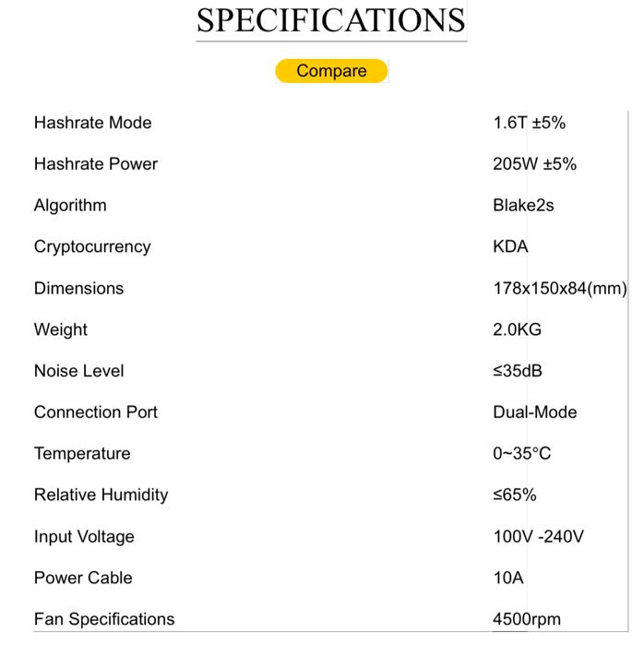Select the KDA cryptocurrency value
The width and height of the screenshot is (644, 645).
(x=510, y=246)
